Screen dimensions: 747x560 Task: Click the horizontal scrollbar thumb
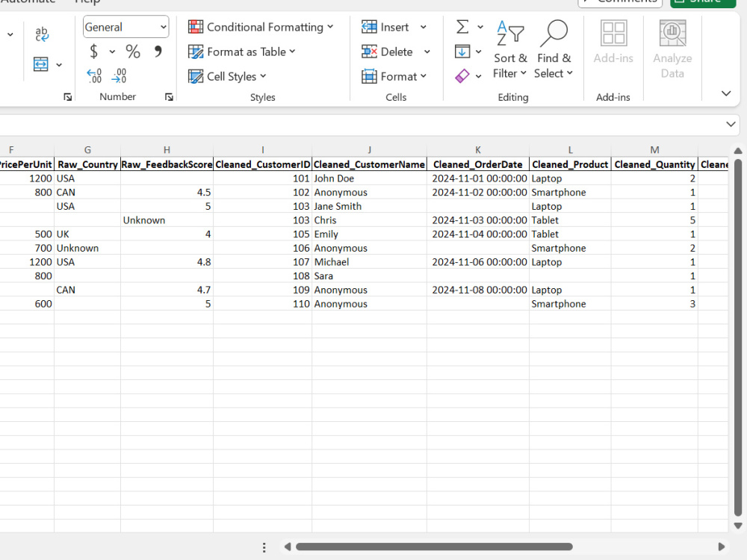pyautogui.click(x=434, y=547)
